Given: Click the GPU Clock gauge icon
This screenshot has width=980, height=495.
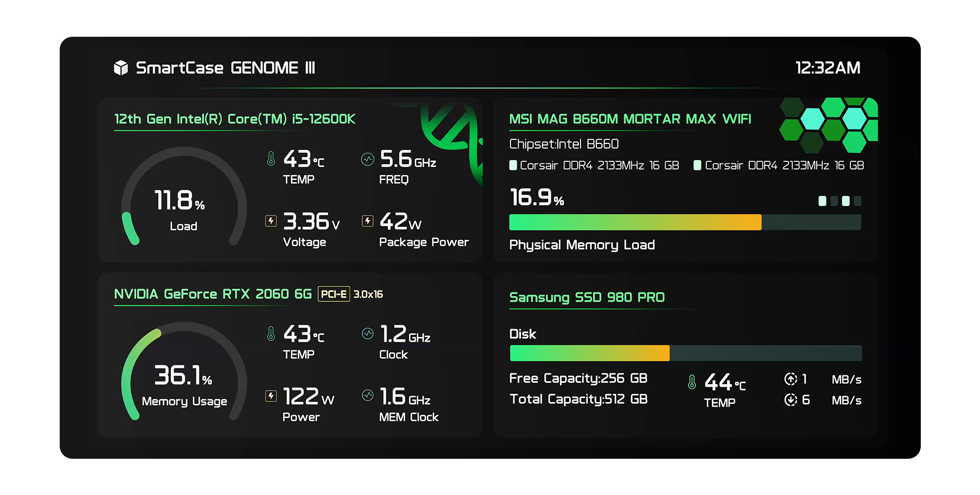Looking at the screenshot, I should click(367, 334).
